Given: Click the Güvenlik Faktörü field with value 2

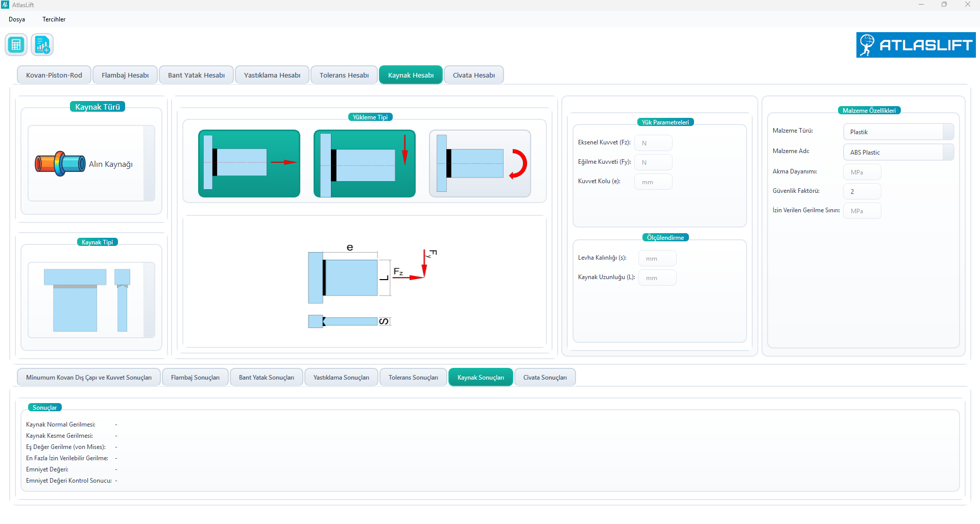Looking at the screenshot, I should pyautogui.click(x=862, y=191).
